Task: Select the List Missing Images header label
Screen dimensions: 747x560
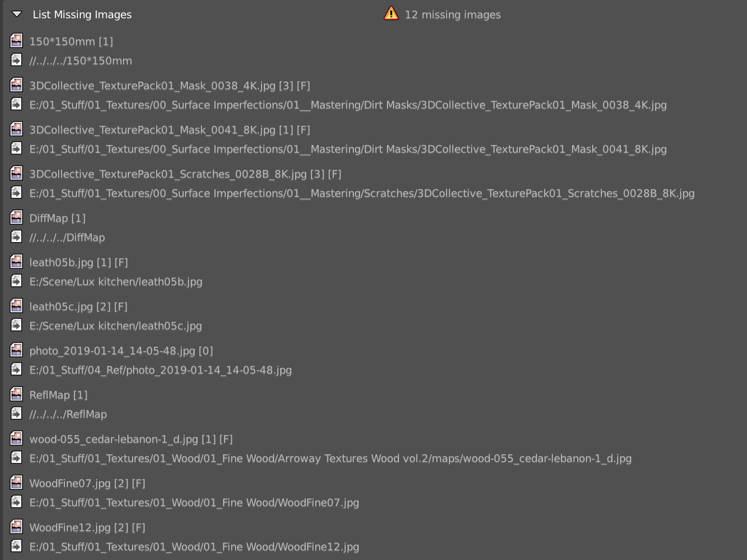Action: point(82,15)
